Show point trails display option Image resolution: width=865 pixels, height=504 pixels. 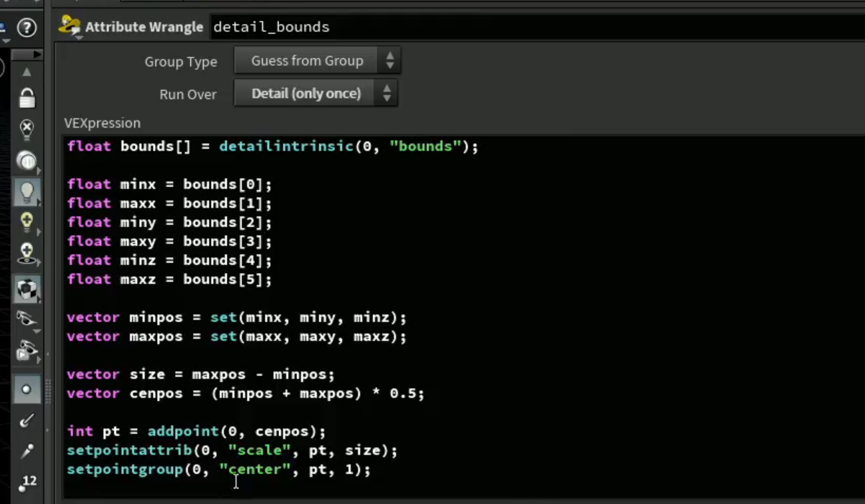point(27,451)
